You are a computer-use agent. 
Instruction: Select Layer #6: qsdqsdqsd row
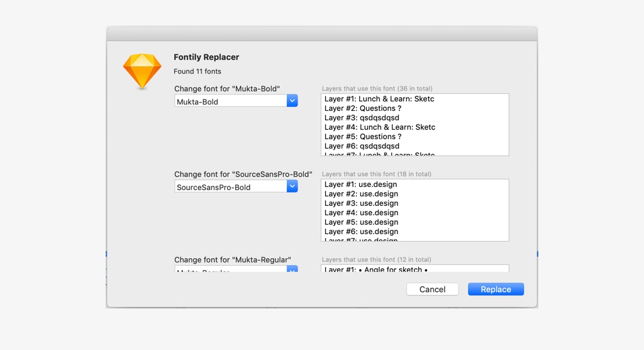tap(415, 146)
